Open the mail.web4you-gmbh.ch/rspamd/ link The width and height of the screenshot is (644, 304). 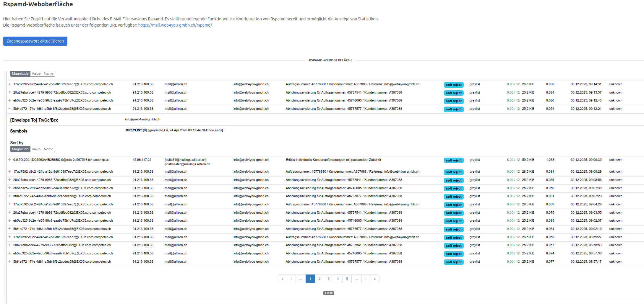[175, 25]
